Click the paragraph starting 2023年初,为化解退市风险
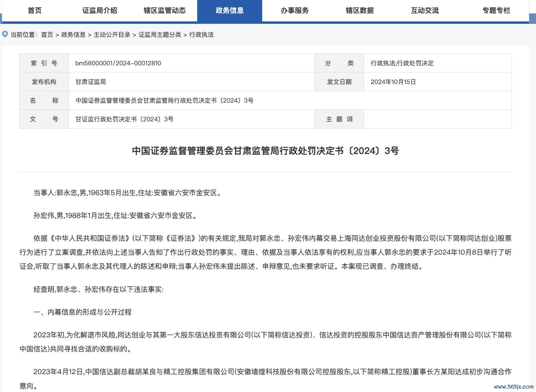 tap(266, 342)
